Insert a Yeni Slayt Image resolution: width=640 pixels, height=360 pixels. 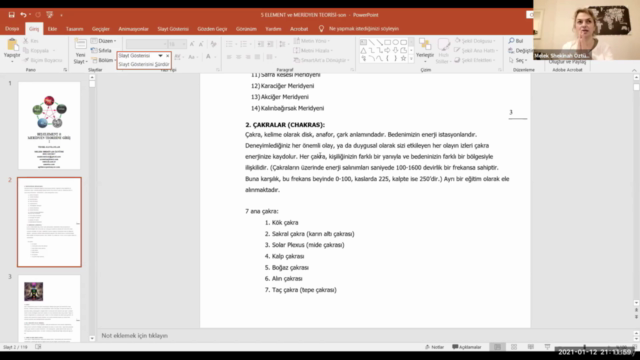point(80,51)
